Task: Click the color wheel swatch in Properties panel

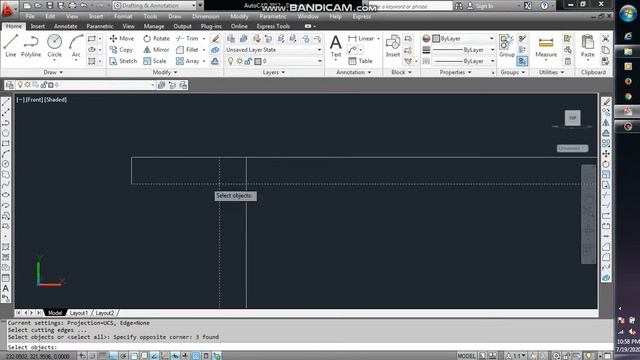Action: (x=427, y=38)
